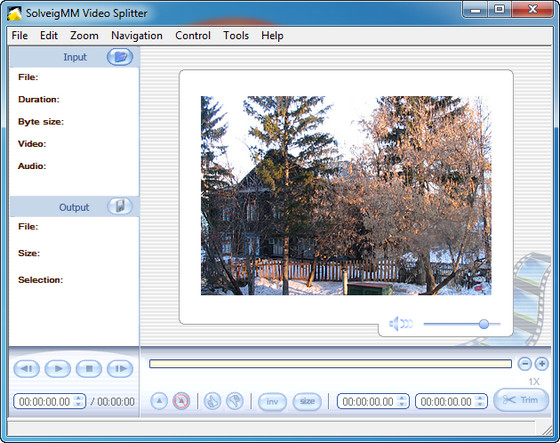Adjust the volume slider knob
Screen dimensions: 560x443
point(484,324)
